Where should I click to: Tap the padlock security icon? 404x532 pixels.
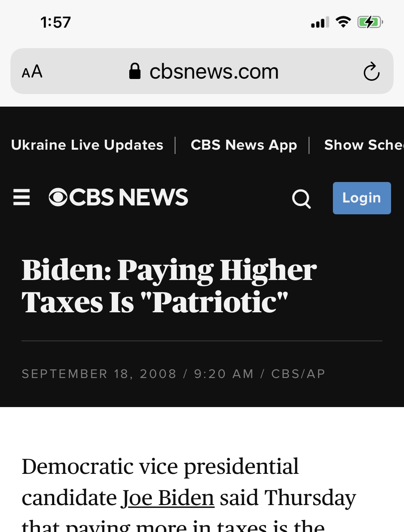point(135,71)
